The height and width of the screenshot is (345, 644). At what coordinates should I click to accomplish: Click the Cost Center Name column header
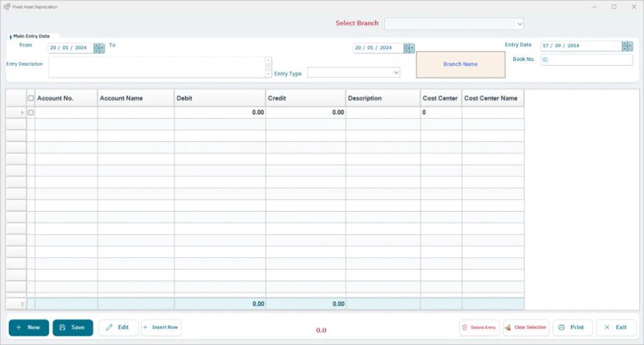pyautogui.click(x=493, y=98)
